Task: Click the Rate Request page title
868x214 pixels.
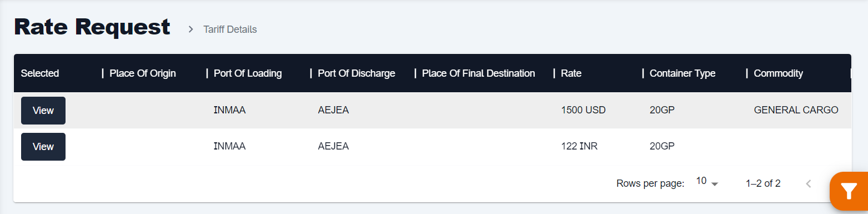Action: coord(92,27)
